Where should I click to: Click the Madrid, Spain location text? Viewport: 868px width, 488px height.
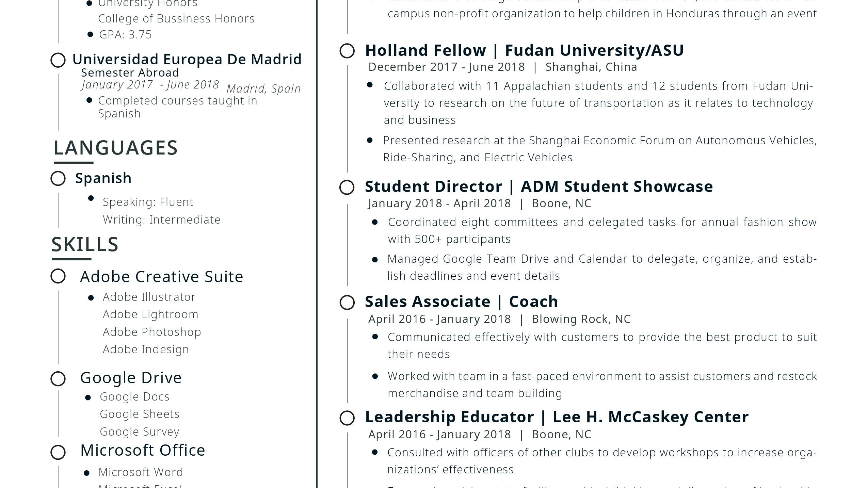[x=263, y=88]
